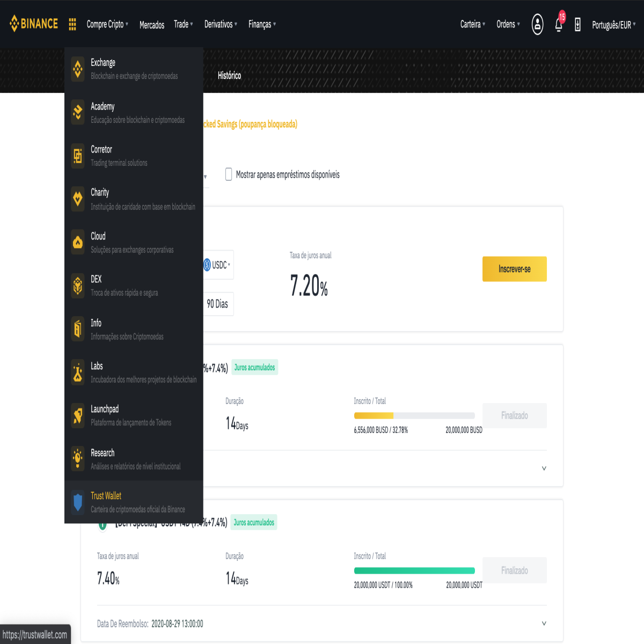Open the USDC currency dropdown
Viewport: 644px width, 644px height.
point(218,265)
